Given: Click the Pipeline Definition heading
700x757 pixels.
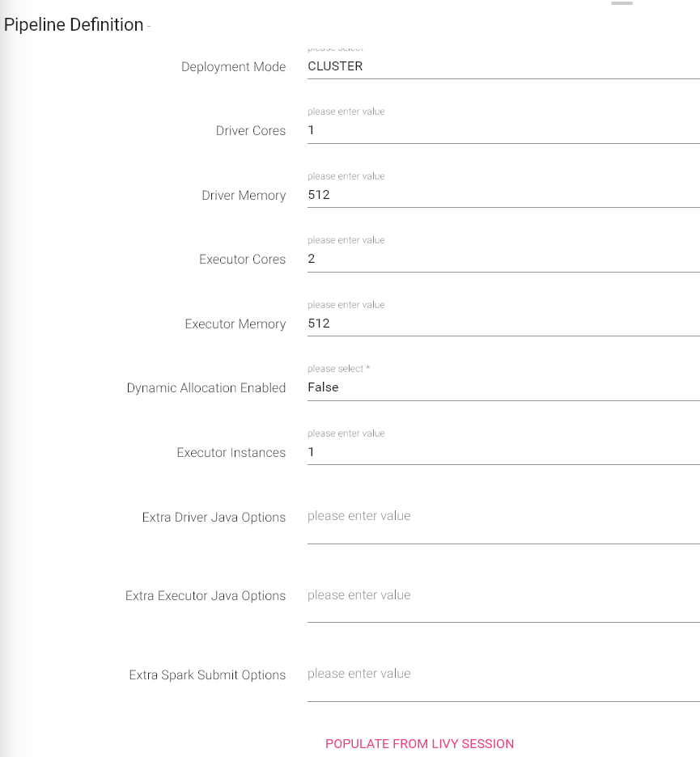Looking at the screenshot, I should (x=74, y=25).
